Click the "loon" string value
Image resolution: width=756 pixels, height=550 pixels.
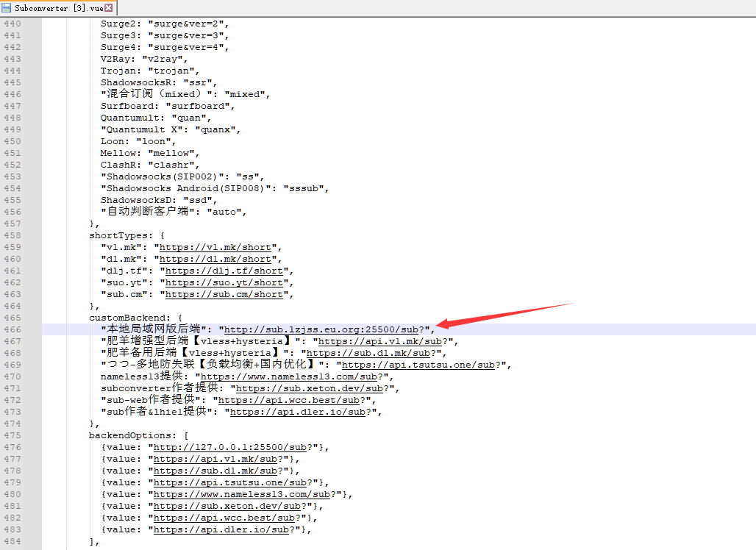click(x=153, y=141)
